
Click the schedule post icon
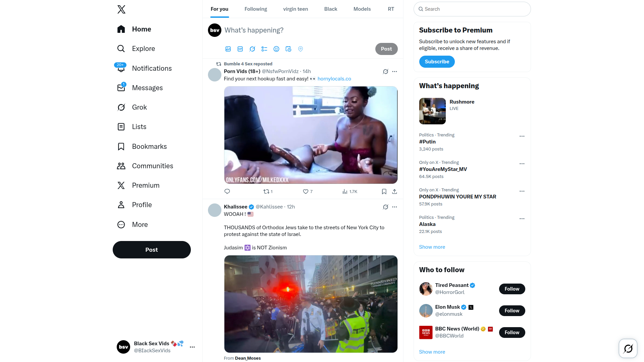[x=288, y=49]
